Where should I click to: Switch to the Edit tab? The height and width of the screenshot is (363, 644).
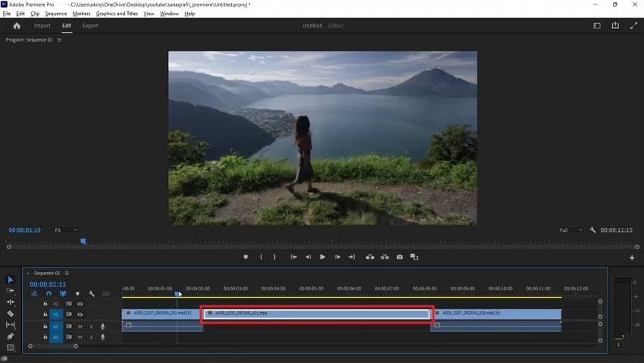(x=67, y=26)
